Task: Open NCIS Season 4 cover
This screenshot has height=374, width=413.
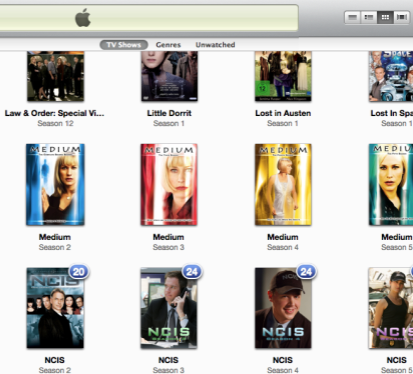Action: pyautogui.click(x=283, y=308)
